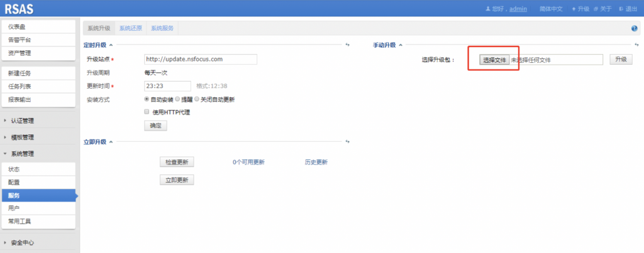Select the 自动安装 radio button
This screenshot has height=253, width=644.
(147, 99)
